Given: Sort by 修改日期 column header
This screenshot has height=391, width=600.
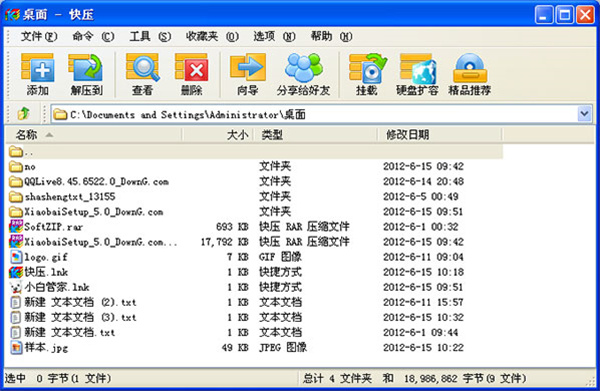Looking at the screenshot, I should click(440, 135).
